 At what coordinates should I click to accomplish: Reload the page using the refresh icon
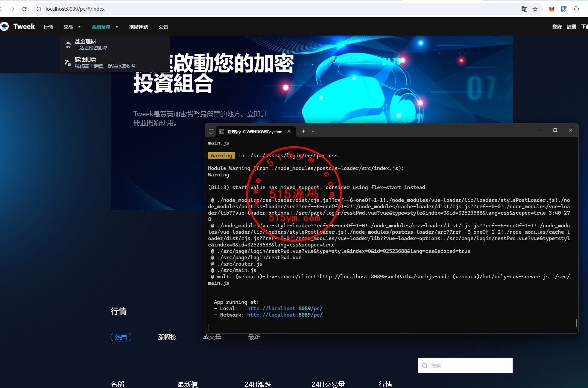click(x=24, y=9)
